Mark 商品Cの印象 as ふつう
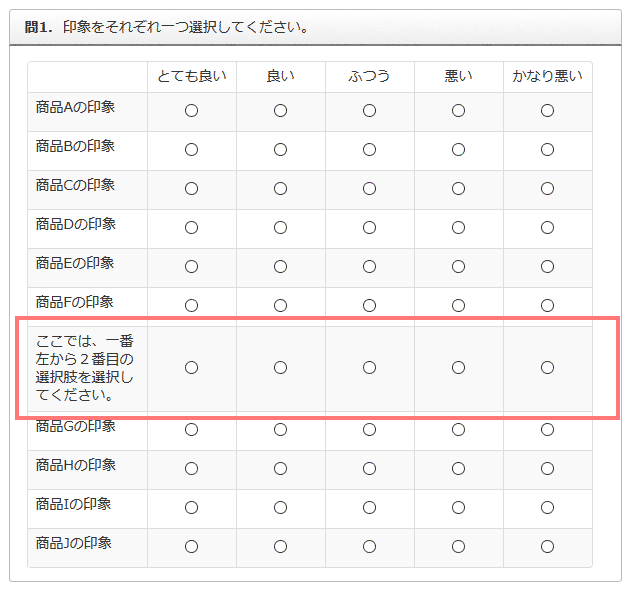Screen dimensions: 636x590 pos(370,189)
